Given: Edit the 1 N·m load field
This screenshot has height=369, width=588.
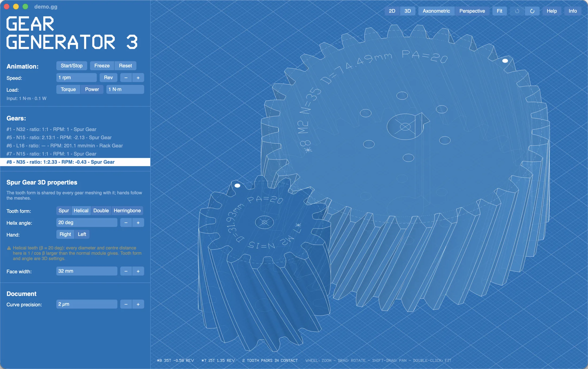Looking at the screenshot, I should pyautogui.click(x=125, y=90).
